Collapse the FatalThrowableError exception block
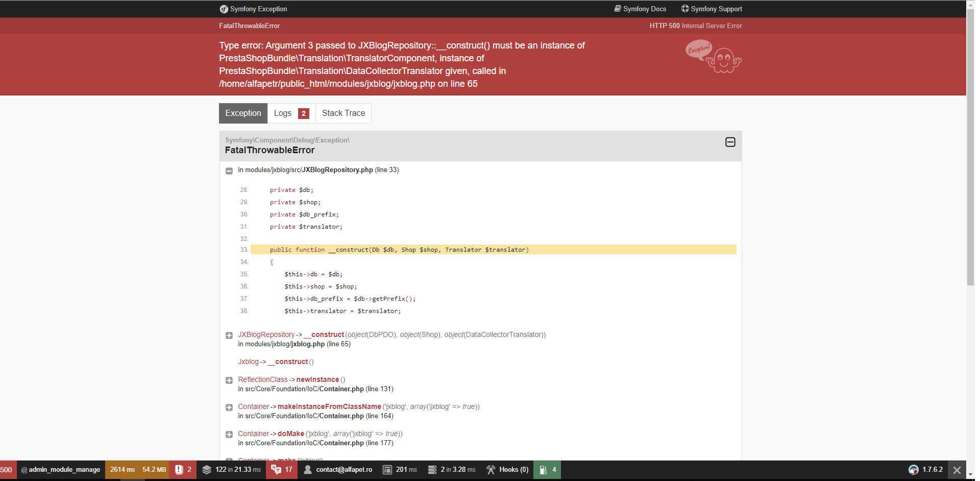980x481 pixels. click(730, 142)
